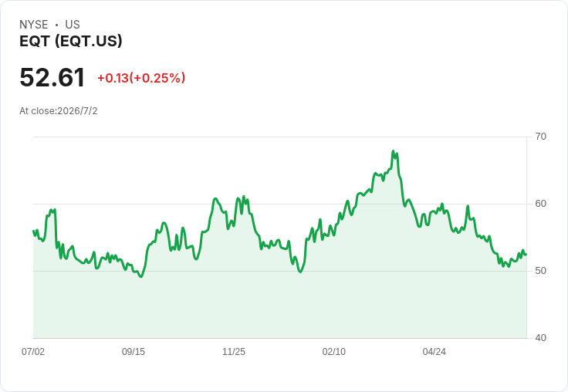The width and height of the screenshot is (568, 392).
Task: Click the 40 y-axis price label
Action: click(540, 338)
